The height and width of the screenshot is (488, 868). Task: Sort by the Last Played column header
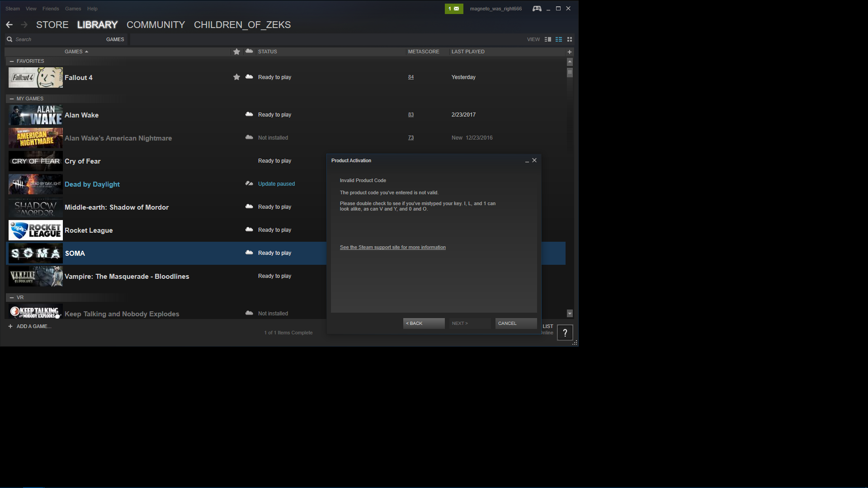(x=468, y=52)
